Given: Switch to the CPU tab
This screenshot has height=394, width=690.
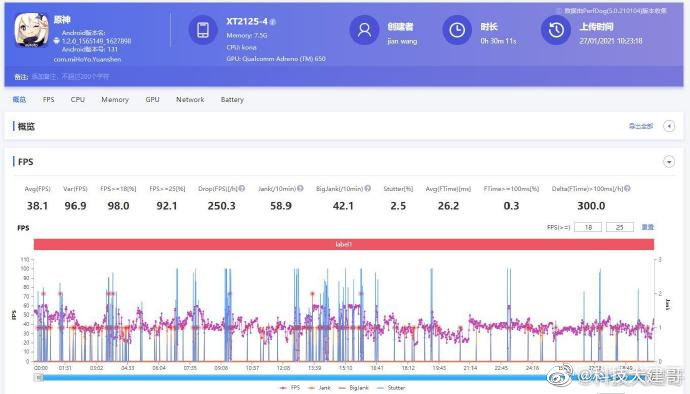Looking at the screenshot, I should tap(77, 99).
